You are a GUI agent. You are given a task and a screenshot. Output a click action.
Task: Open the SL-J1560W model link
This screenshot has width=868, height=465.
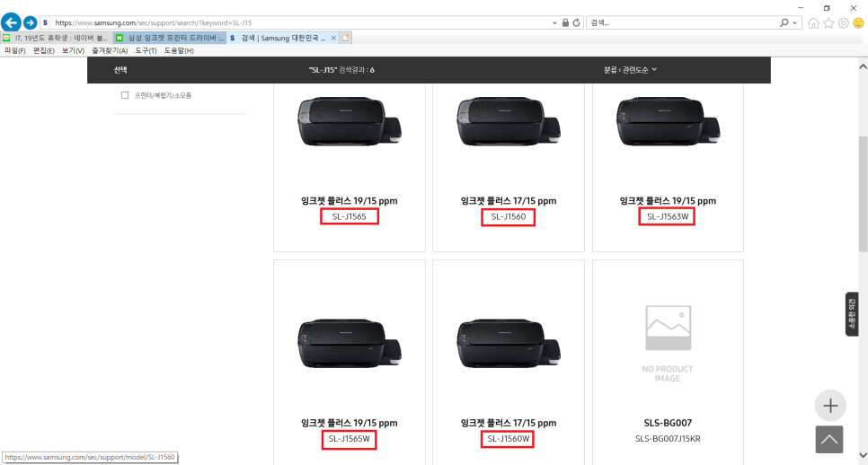coord(508,439)
